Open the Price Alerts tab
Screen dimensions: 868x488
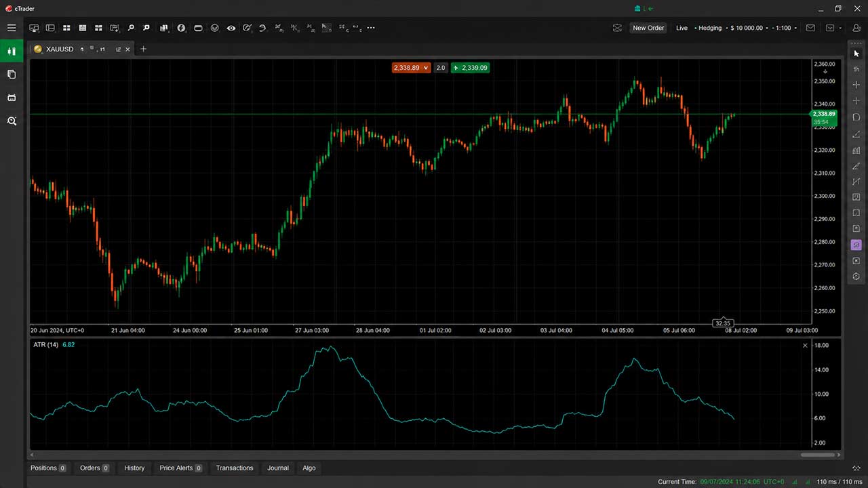pos(180,468)
